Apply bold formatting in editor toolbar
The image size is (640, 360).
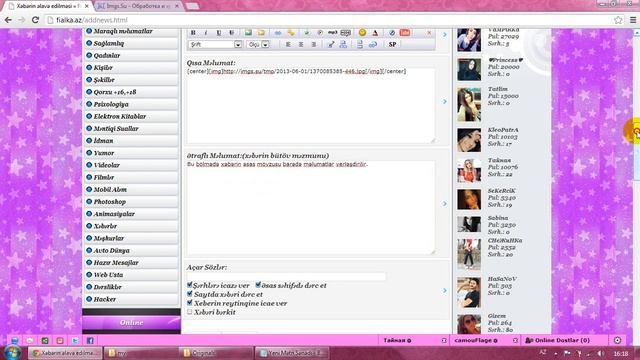(x=193, y=33)
